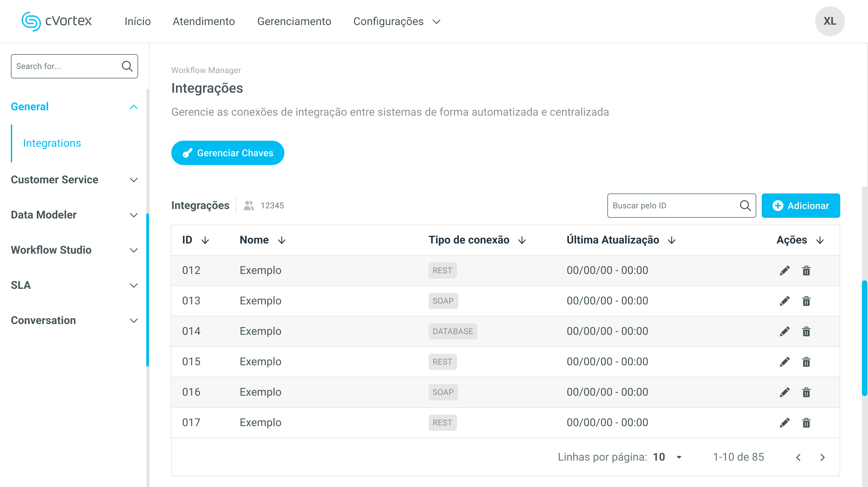Click the cVortex logo
Image resolution: width=868 pixels, height=487 pixels.
click(x=57, y=21)
